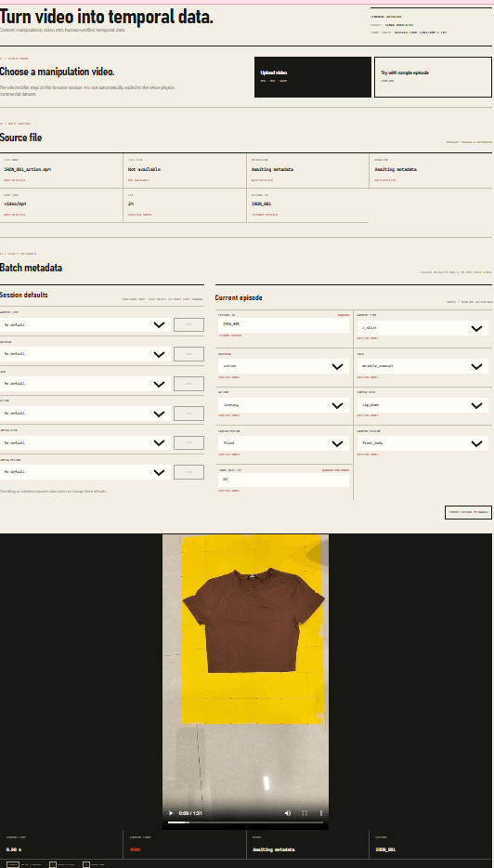The height and width of the screenshot is (868, 494).
Task: Expand the wrinkle_removal task dropdown
Action: (x=422, y=366)
